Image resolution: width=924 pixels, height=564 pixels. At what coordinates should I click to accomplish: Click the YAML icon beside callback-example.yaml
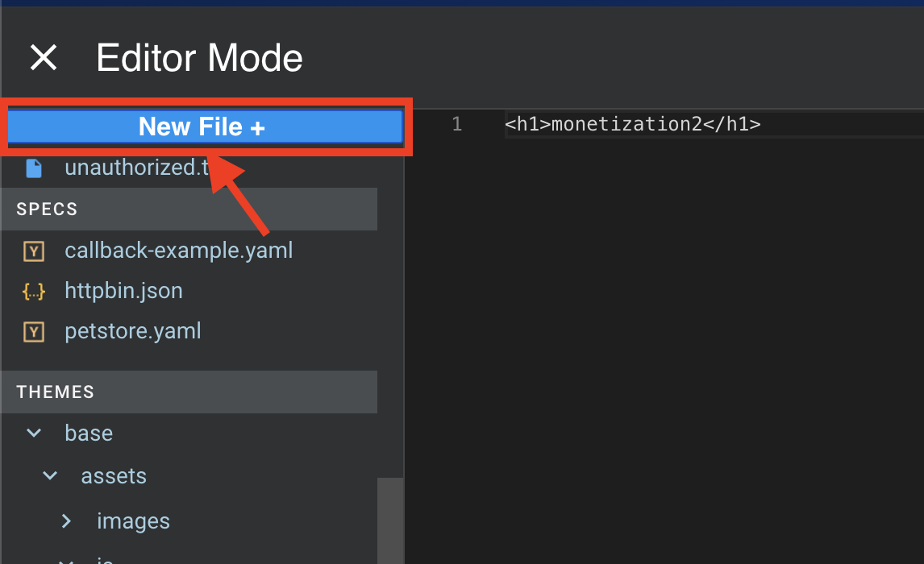[x=34, y=251]
